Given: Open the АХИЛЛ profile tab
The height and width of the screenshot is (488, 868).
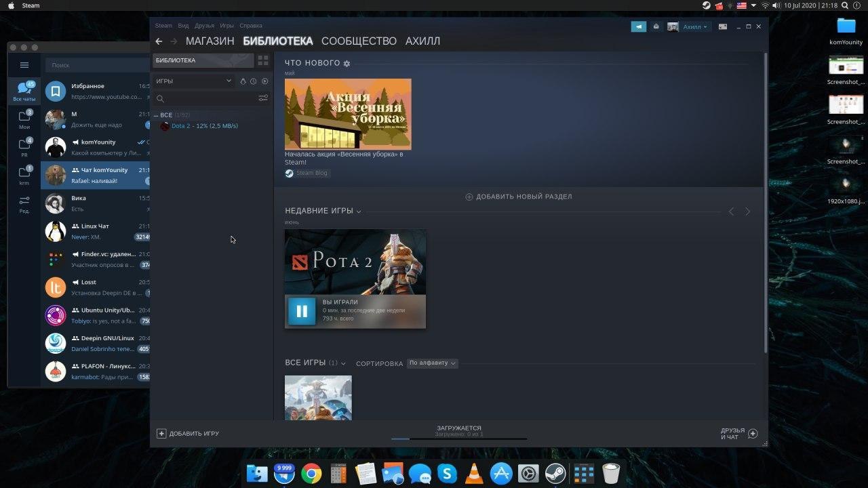Looking at the screenshot, I should coord(422,41).
